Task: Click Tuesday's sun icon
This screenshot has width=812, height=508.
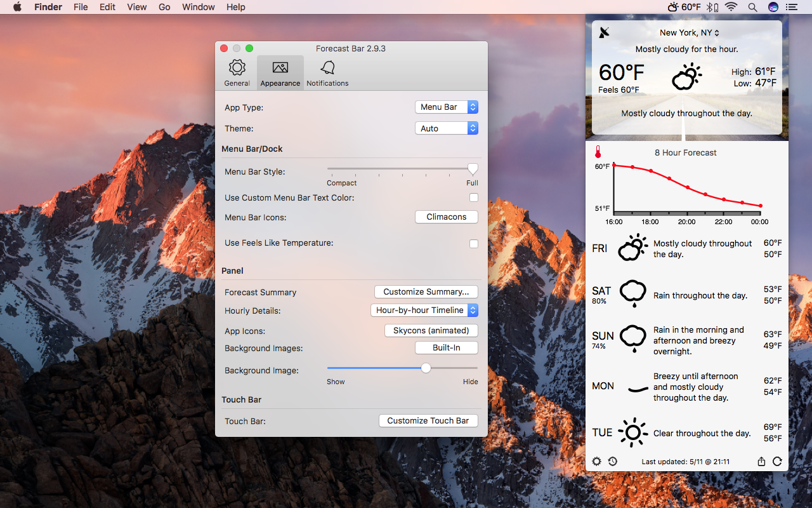Action: coord(632,432)
